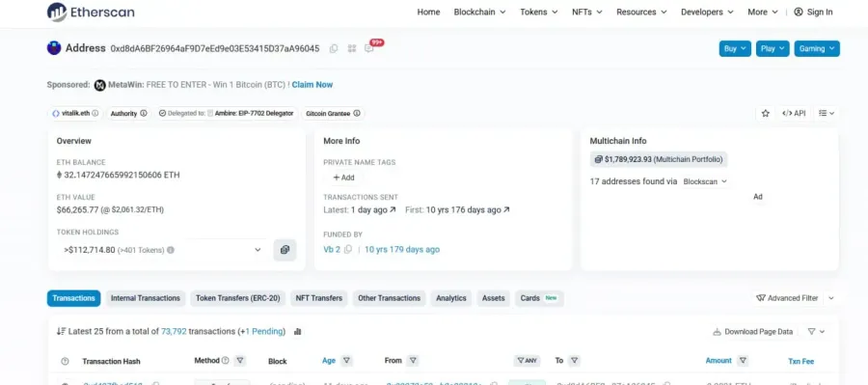The image size is (868, 385).
Task: Click Sign In
Action: 813,12
